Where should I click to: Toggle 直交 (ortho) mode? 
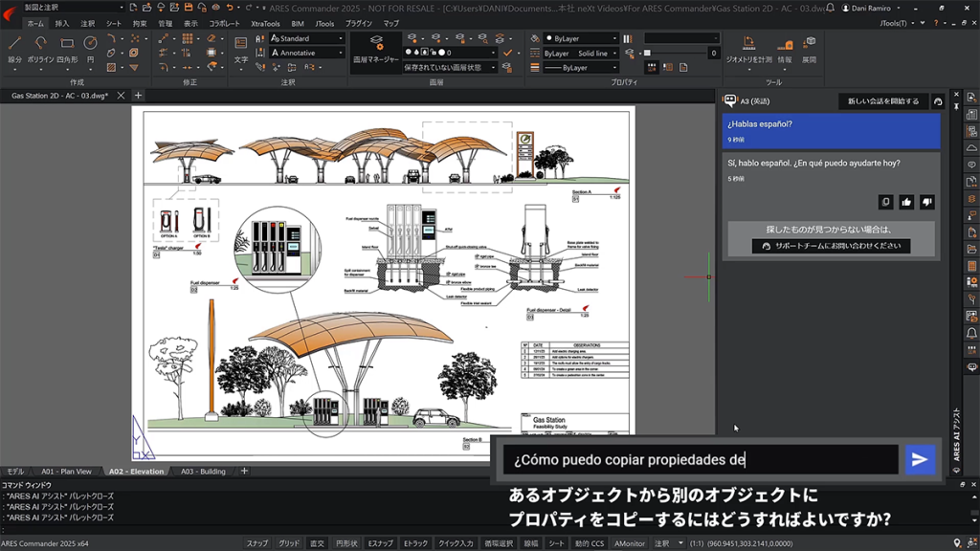(x=316, y=541)
